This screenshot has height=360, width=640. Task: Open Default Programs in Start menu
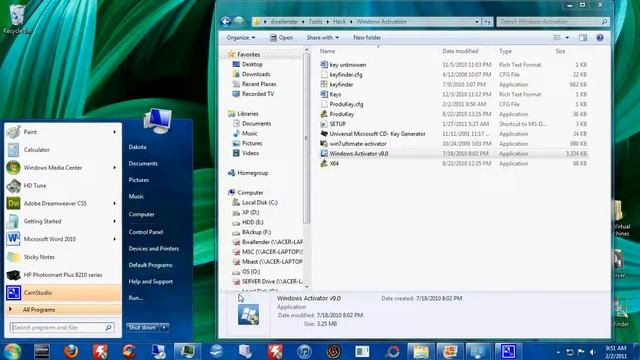coord(150,265)
